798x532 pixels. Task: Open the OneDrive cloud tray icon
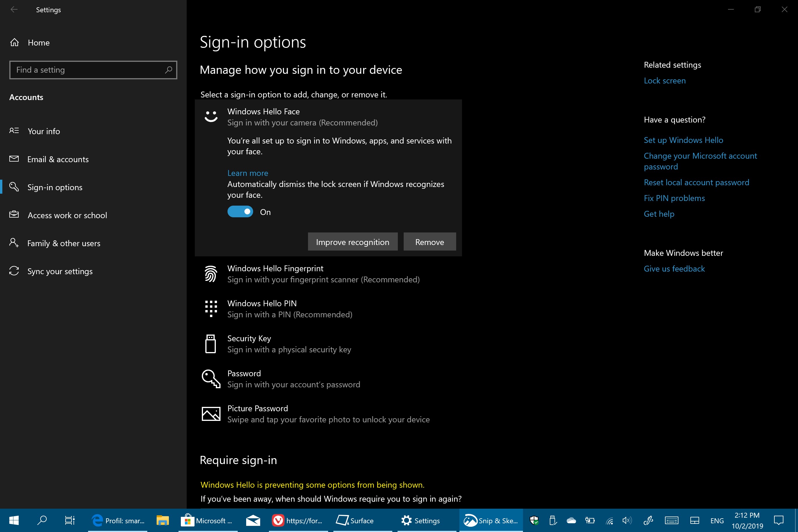[571, 520]
